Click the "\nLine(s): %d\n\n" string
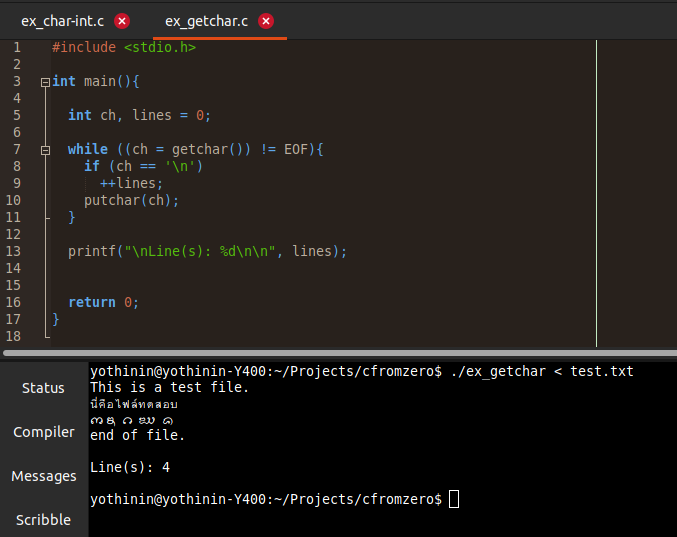Screen dimensions: 677x537 click(x=199, y=251)
